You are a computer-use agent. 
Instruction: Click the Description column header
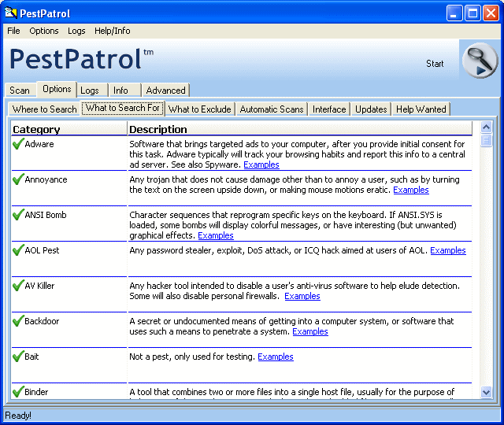(299, 129)
